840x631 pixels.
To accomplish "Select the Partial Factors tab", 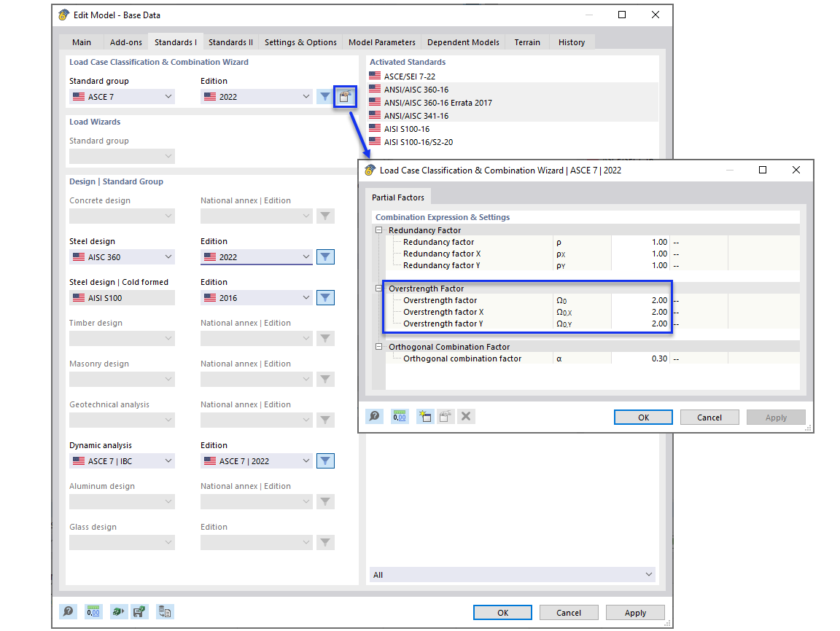I will click(398, 197).
